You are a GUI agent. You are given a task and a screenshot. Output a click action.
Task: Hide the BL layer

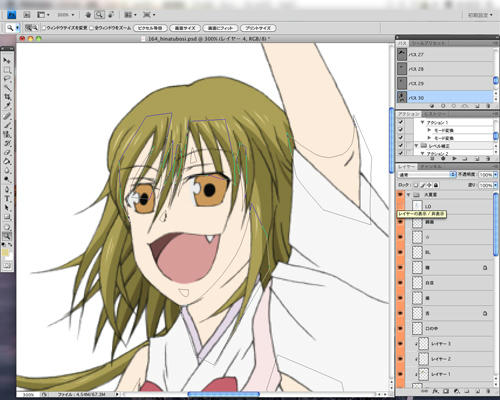coord(400,252)
